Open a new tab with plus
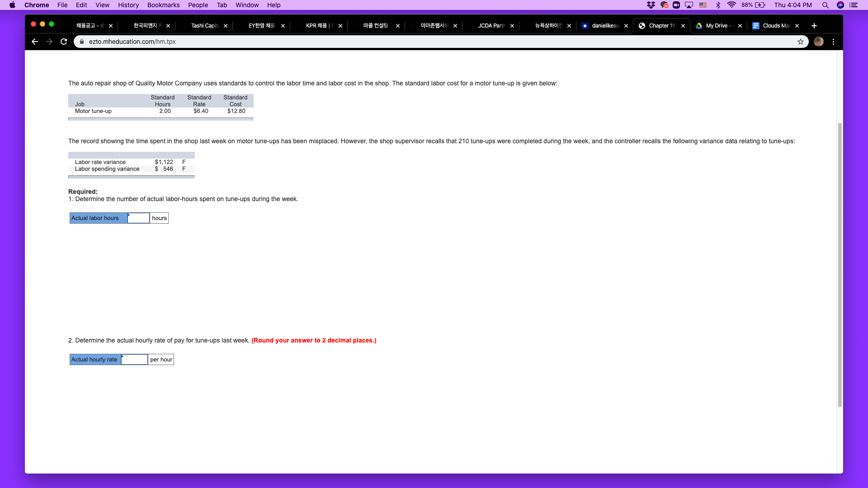Viewport: 868px width, 488px height. pos(814,26)
